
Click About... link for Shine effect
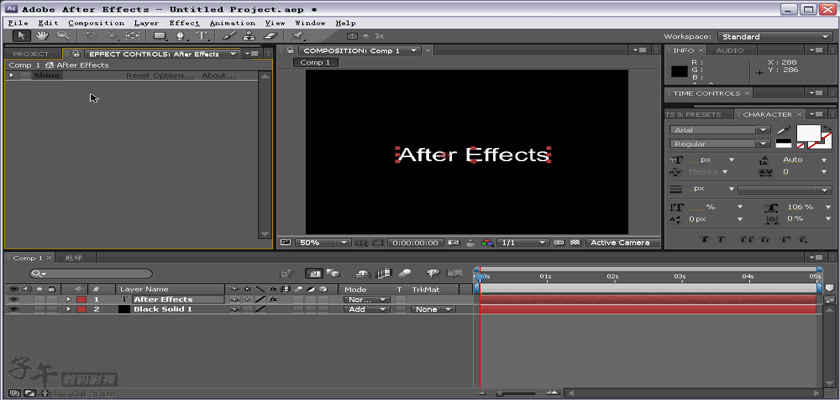click(x=219, y=76)
